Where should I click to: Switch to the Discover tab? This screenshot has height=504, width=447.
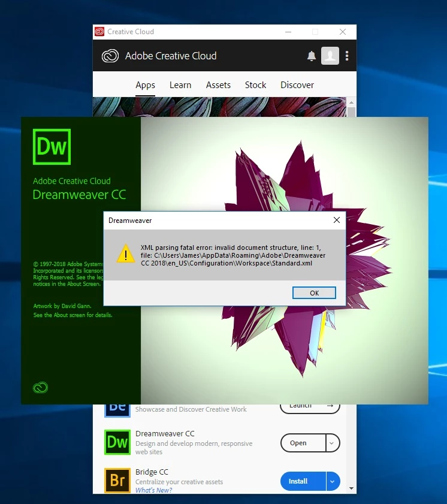(x=297, y=85)
